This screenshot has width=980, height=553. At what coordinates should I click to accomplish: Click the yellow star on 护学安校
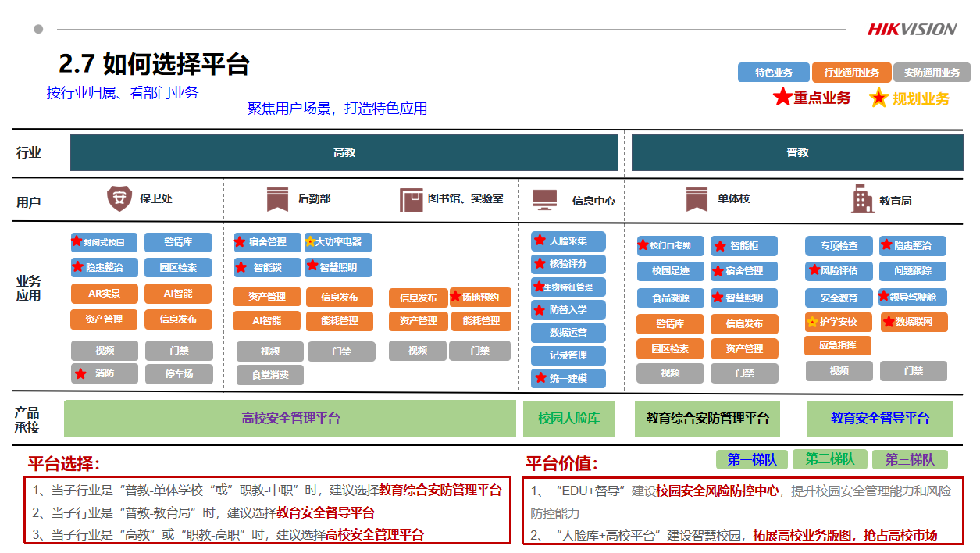(812, 322)
